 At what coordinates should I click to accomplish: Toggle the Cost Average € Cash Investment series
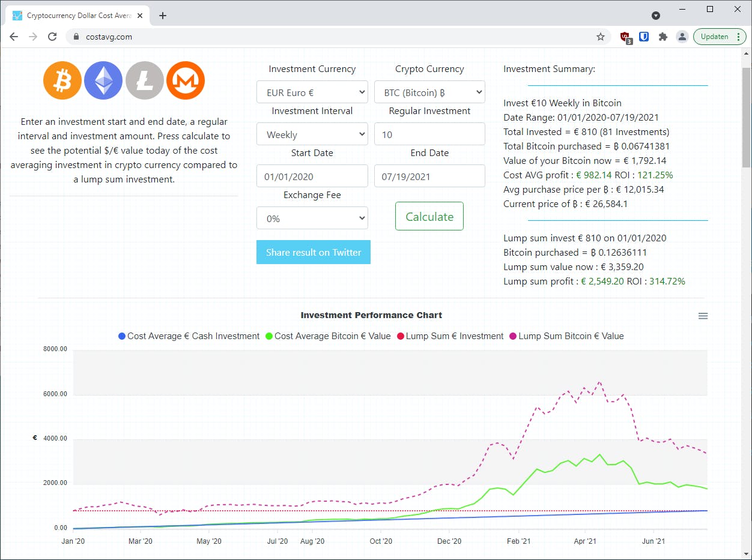coord(189,336)
